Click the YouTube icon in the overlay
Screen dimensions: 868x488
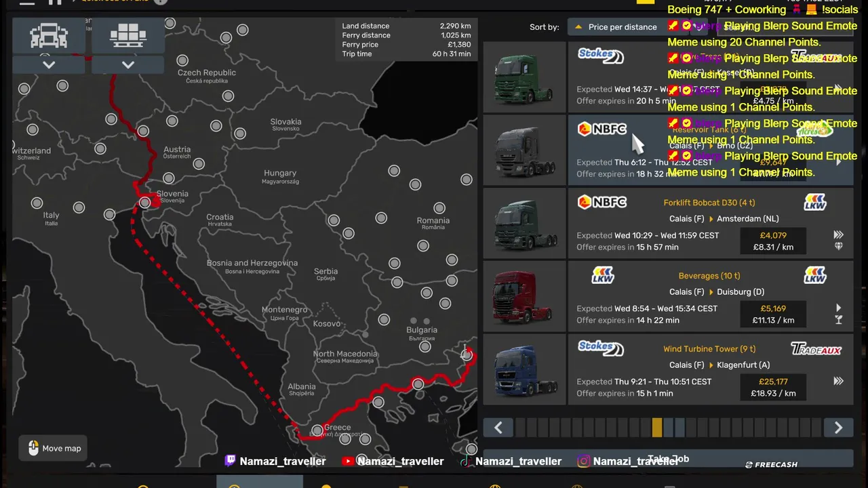tap(348, 461)
